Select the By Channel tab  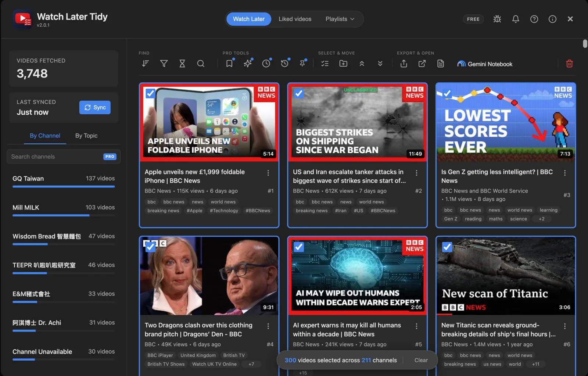click(x=45, y=136)
